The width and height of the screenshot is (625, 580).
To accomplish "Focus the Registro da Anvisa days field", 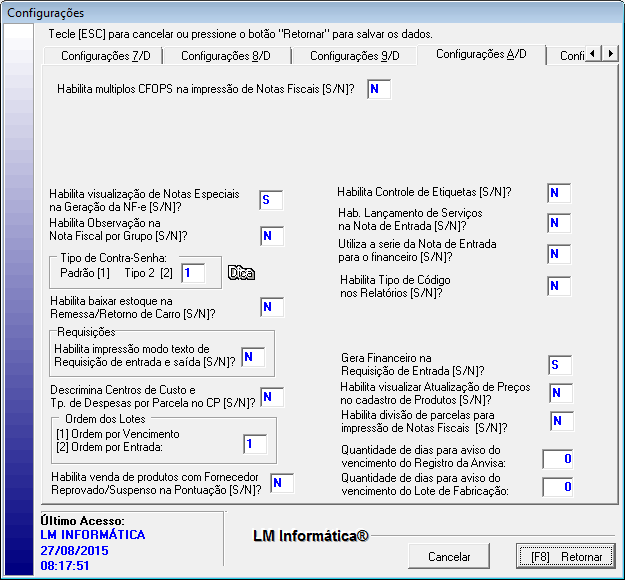I will [556, 459].
